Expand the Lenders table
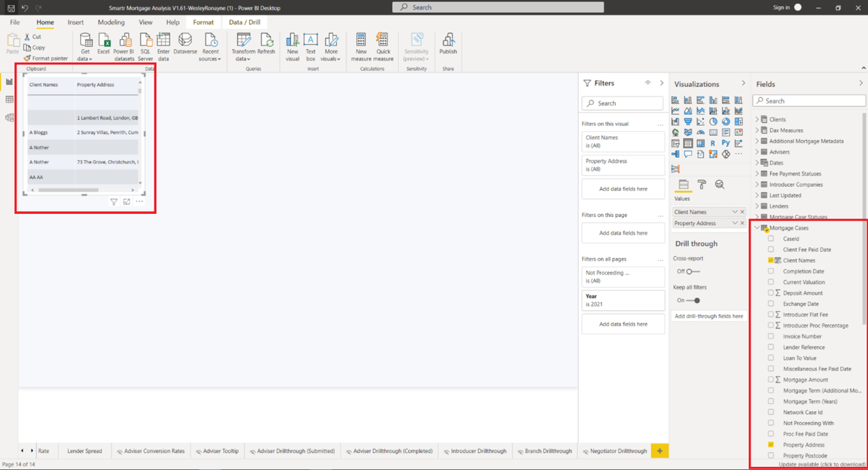This screenshot has height=470, width=868. [757, 206]
